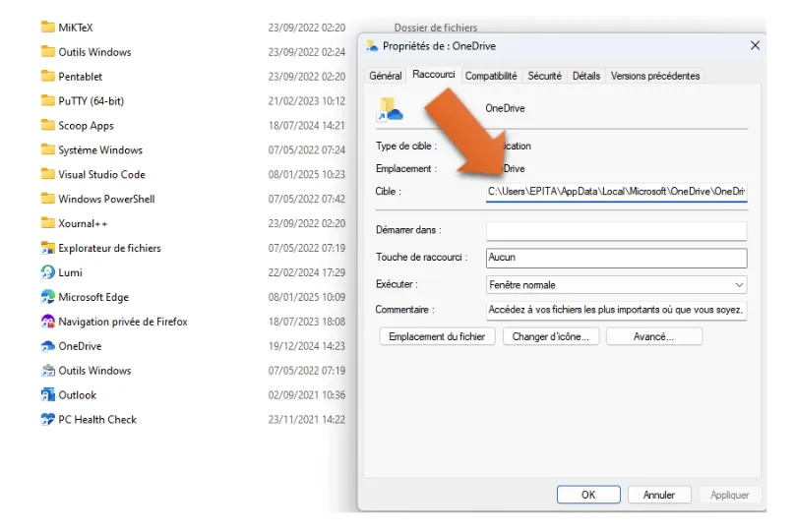
Task: Click the date 21/02/2023 10:12
Action: pyautogui.click(x=307, y=101)
